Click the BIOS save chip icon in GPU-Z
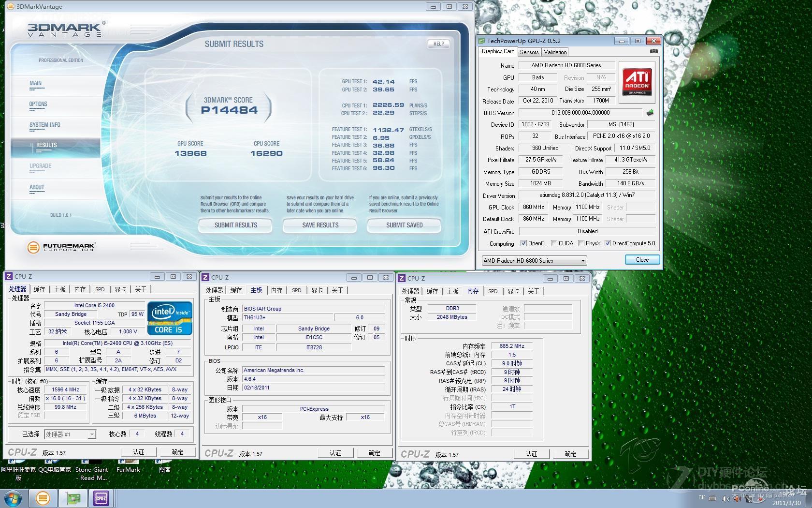The height and width of the screenshot is (508, 812). [x=650, y=113]
